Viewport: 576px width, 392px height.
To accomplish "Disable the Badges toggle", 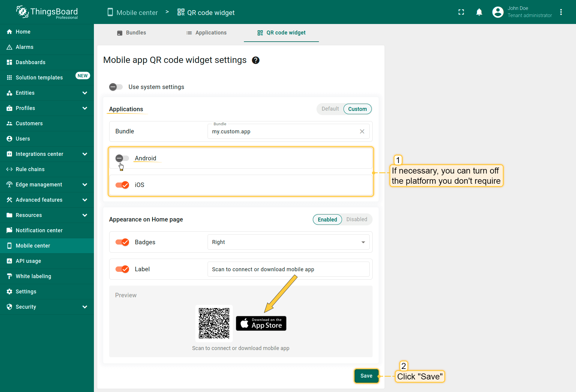I will [x=122, y=242].
